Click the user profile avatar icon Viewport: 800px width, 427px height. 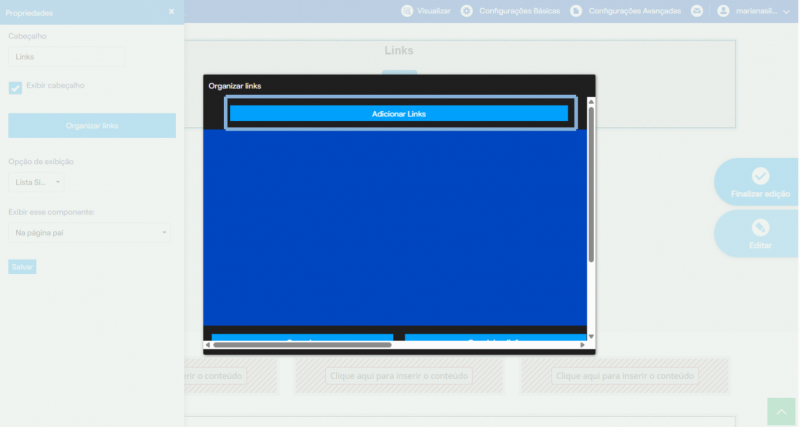(723, 11)
